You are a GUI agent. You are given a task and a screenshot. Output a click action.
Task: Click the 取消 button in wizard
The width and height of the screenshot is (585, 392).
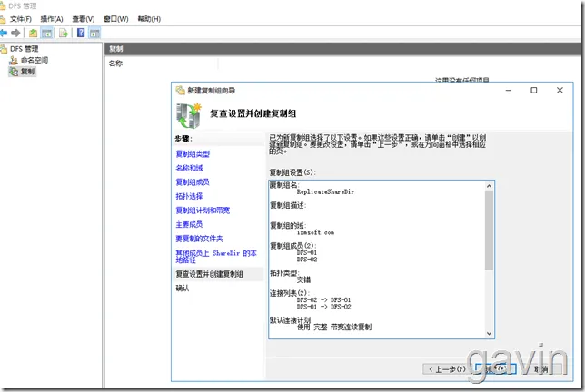click(541, 369)
